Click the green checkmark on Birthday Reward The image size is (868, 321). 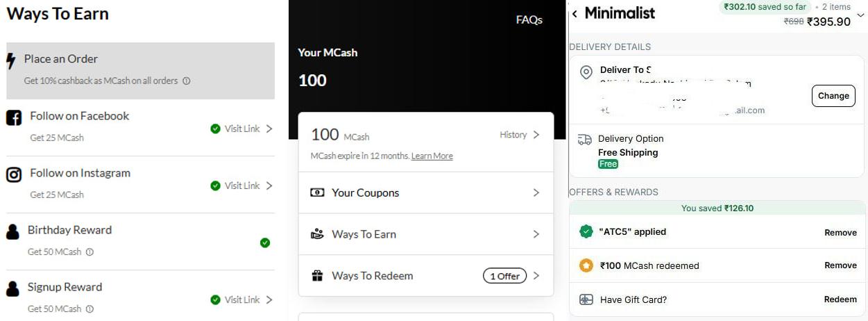[265, 242]
